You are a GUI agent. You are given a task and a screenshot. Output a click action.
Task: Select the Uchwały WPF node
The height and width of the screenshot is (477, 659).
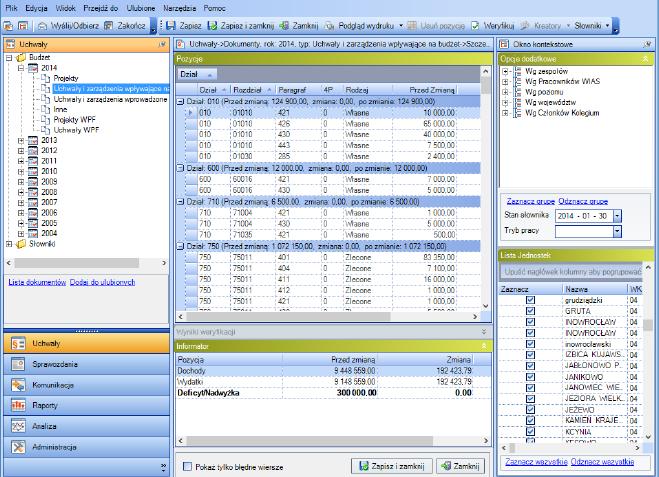76,130
